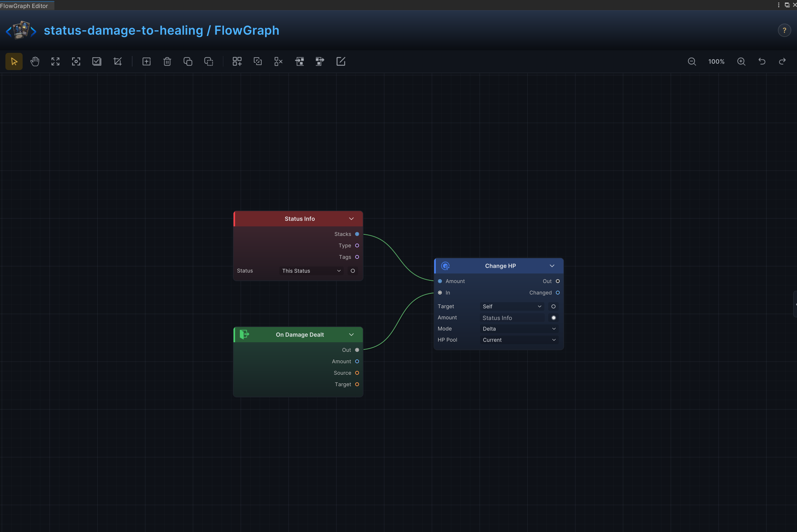Click the 'HP Pool' label
797x532 pixels.
pos(447,340)
